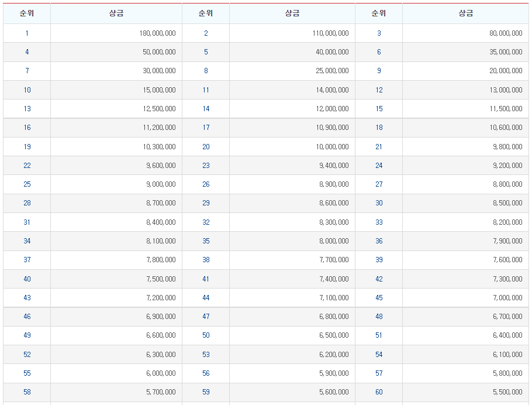Select rank 30 cell

379,203
